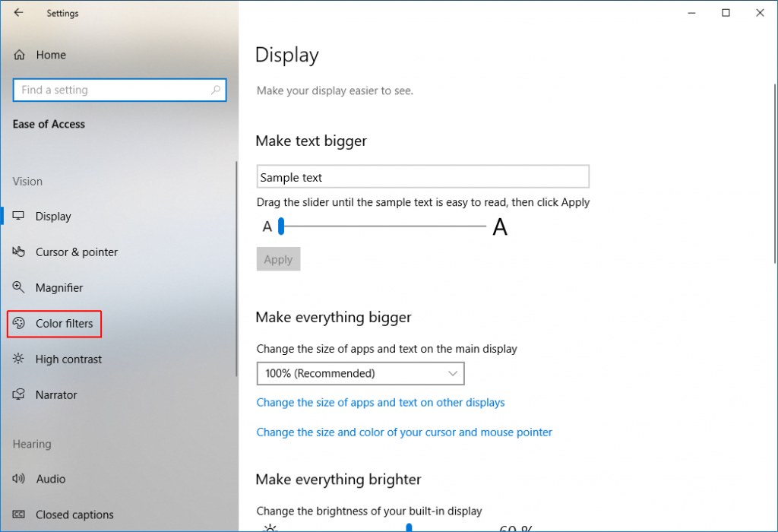Click the Make text bigger slider handle
The image size is (778, 532).
click(281, 226)
